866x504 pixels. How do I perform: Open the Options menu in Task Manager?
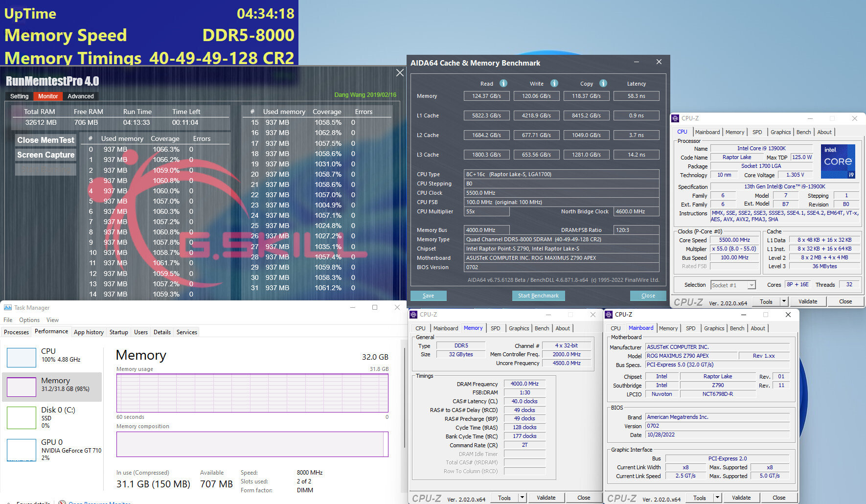29,320
